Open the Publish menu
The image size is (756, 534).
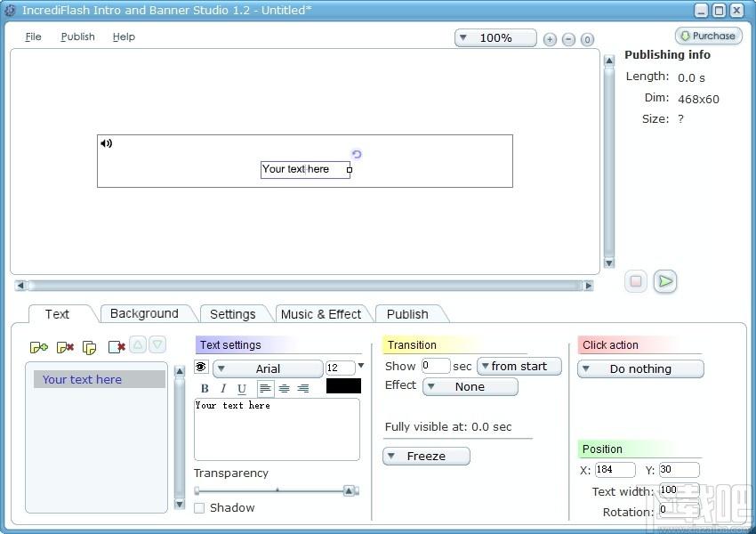[x=77, y=36]
